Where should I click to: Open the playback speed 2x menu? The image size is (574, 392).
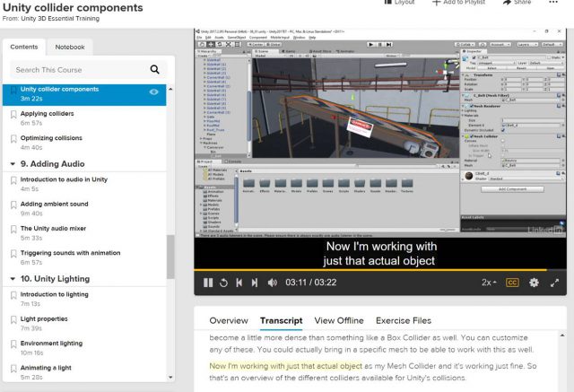[x=489, y=283]
